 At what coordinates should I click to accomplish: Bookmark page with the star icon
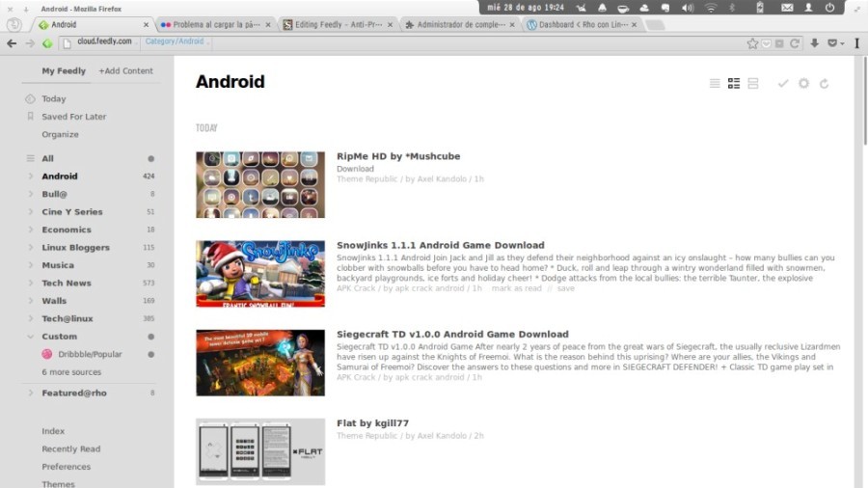(752, 43)
